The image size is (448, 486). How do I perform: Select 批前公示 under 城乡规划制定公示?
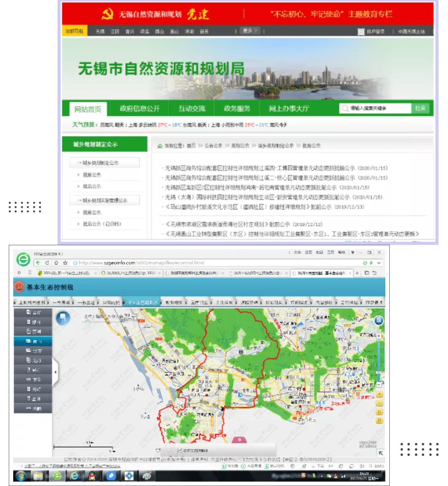point(92,175)
